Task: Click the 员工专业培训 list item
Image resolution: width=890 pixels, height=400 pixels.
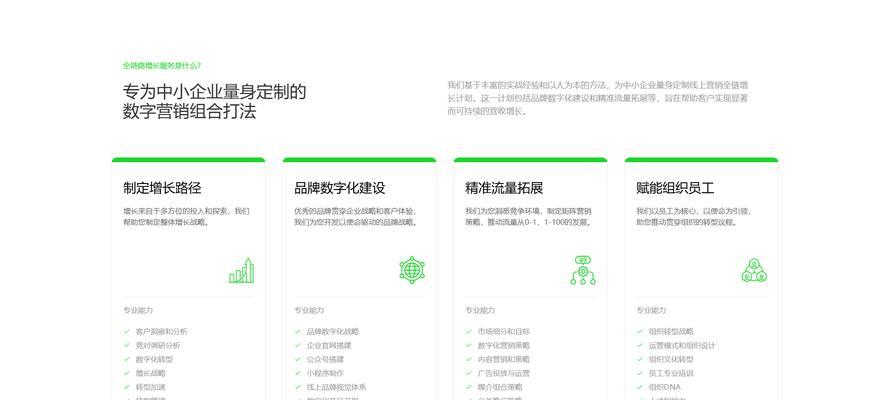Action: pos(671,373)
